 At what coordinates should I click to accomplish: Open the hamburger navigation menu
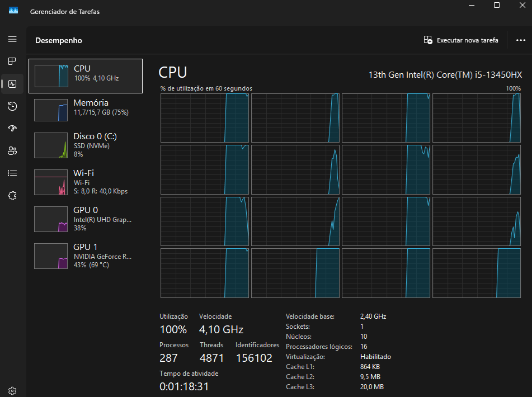12,39
